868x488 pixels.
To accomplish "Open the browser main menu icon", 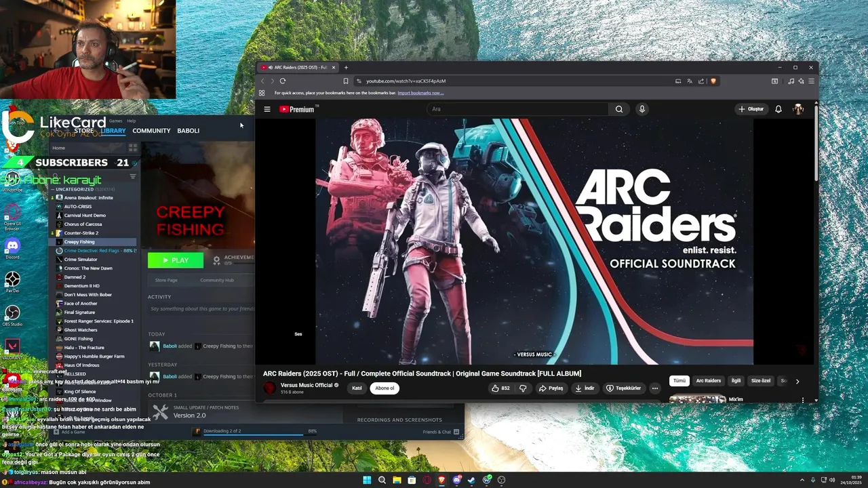I will click(811, 81).
